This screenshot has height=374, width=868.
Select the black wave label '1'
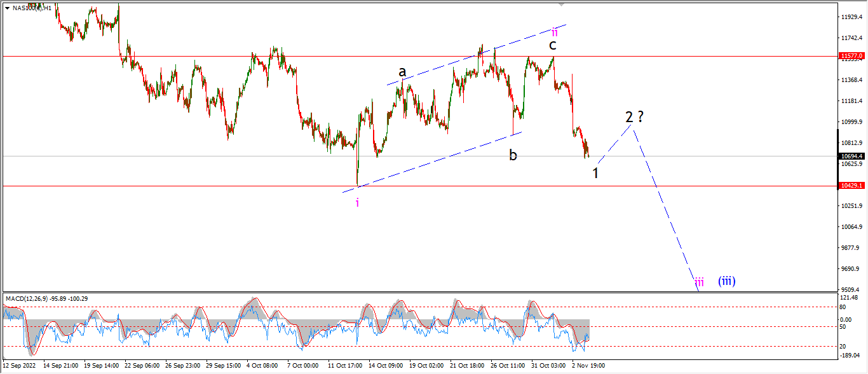coord(596,172)
